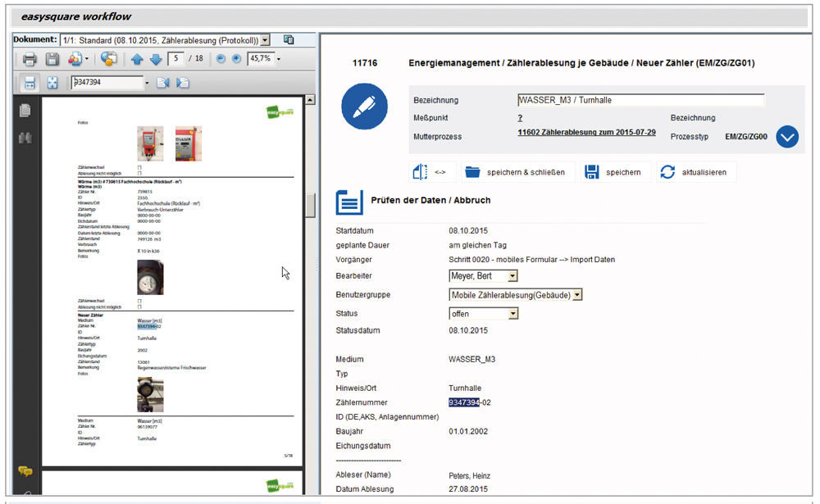Open the 11602 Zählerablesung Mutterprozess link

pos(586,133)
